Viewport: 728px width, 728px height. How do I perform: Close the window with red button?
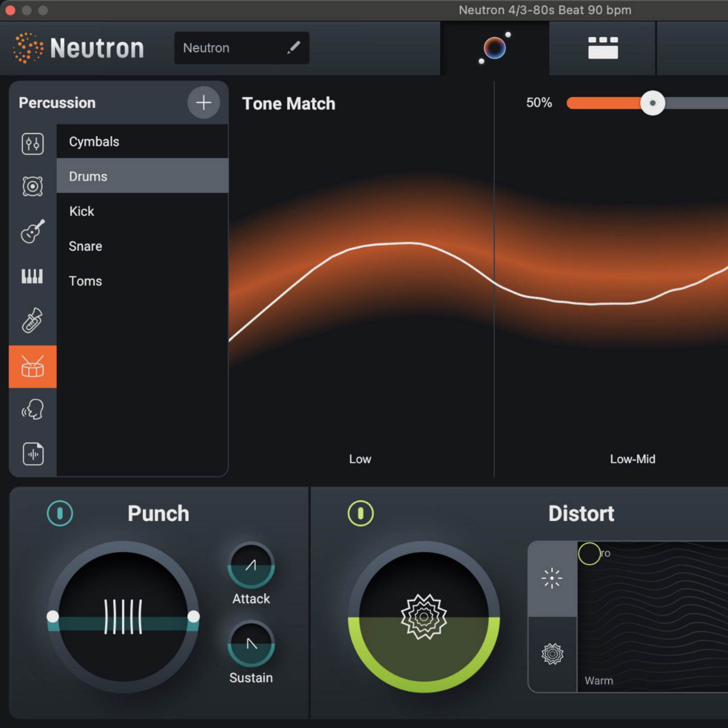click(x=10, y=10)
